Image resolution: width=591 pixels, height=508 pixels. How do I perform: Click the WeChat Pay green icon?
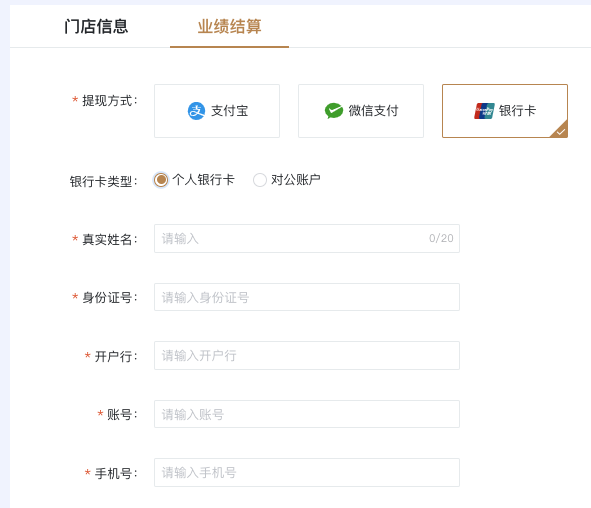point(334,111)
